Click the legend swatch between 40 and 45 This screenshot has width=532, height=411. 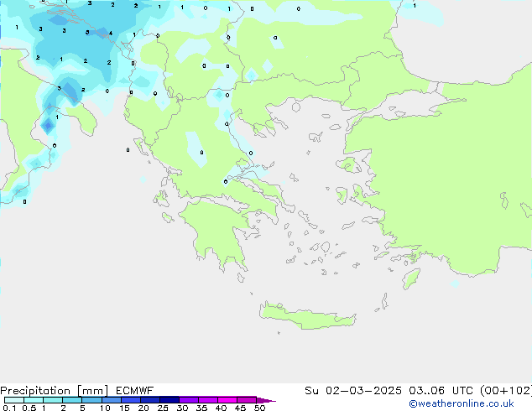coord(227,400)
